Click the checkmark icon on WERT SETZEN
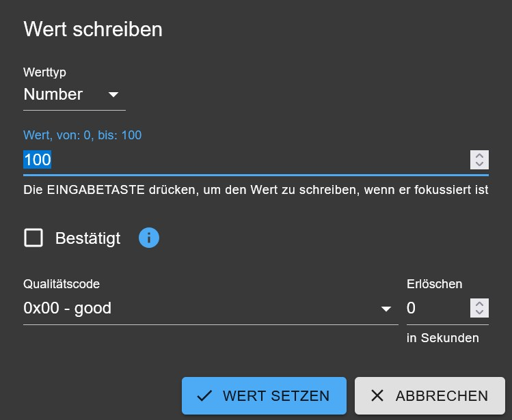 click(204, 396)
